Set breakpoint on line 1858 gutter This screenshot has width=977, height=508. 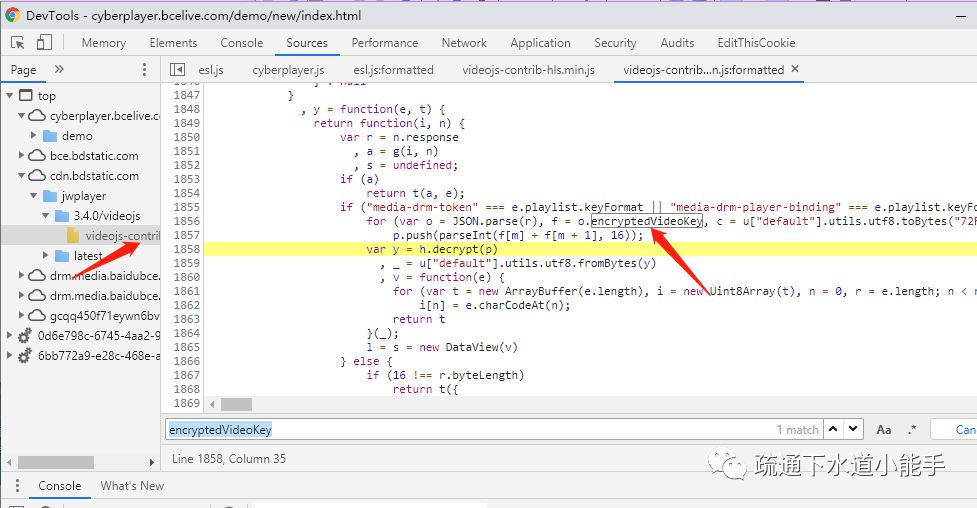(186, 249)
